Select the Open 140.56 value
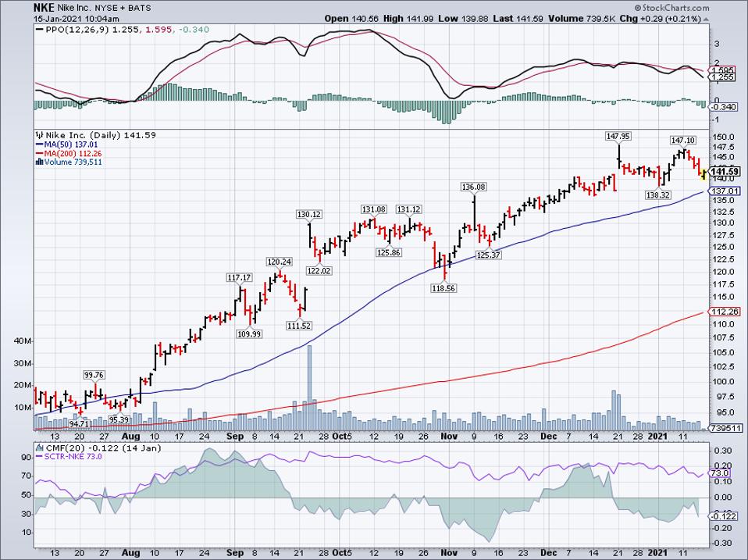This screenshot has height=560, width=748. (x=351, y=19)
